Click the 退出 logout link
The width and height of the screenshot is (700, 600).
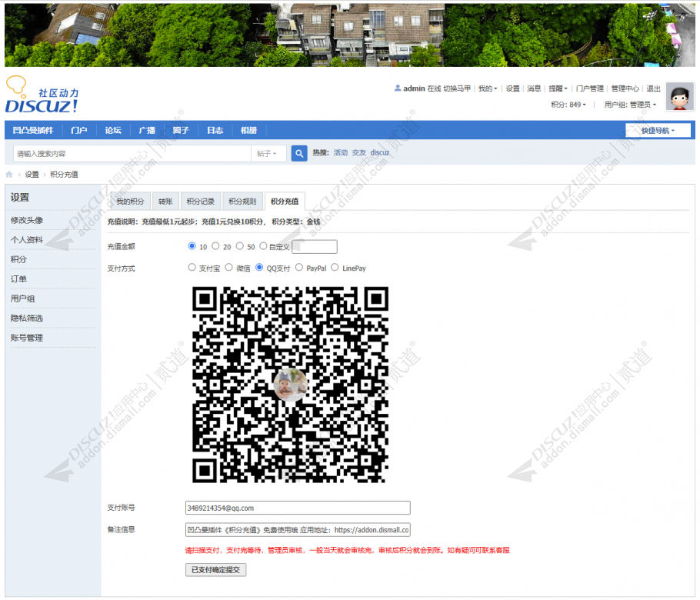654,88
